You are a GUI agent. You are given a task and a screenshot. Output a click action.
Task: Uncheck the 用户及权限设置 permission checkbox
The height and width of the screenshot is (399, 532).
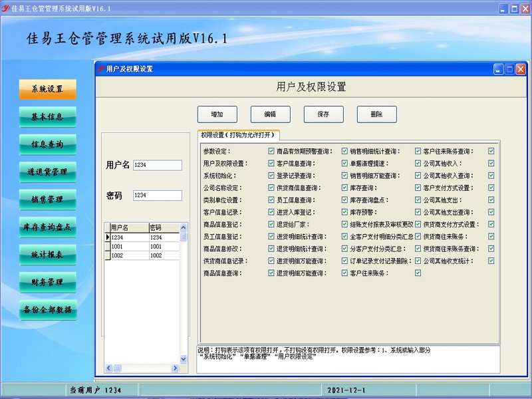[271, 163]
